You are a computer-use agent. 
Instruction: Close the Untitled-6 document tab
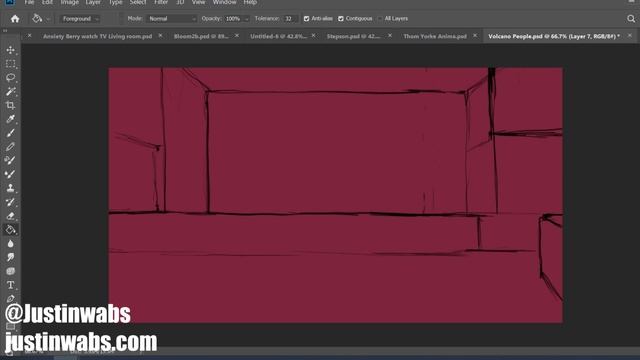[x=313, y=36]
